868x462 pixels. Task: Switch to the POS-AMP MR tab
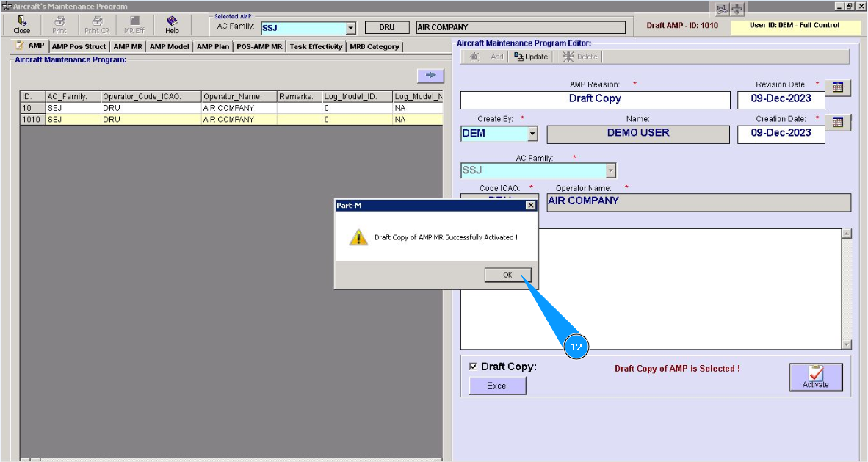point(259,46)
